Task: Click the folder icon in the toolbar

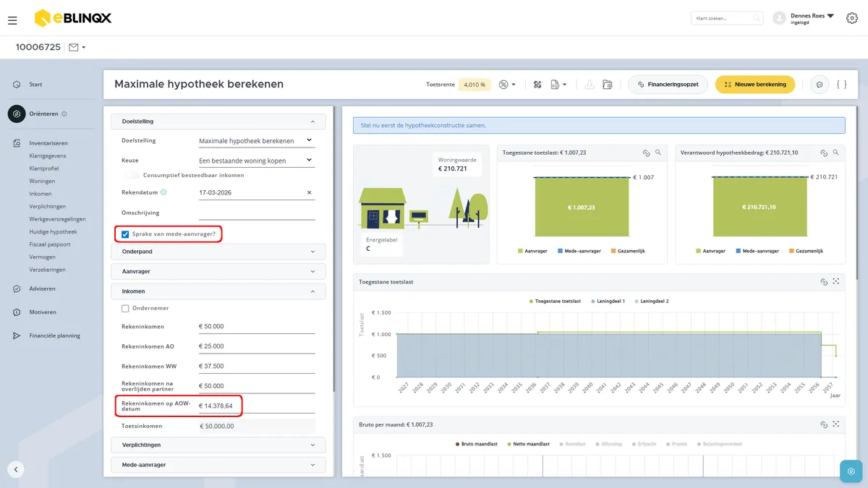Action: pyautogui.click(x=608, y=85)
